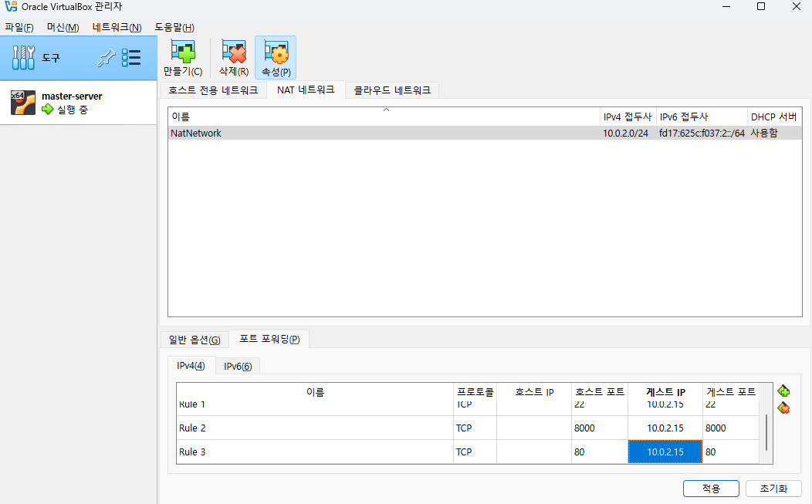Click the 프로토콜 column header
The width and height of the screenshot is (812, 504).
[x=475, y=392]
